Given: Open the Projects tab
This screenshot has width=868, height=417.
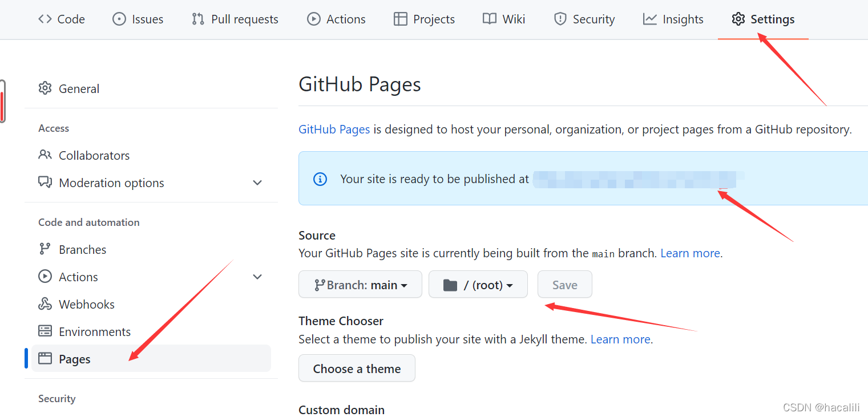Looking at the screenshot, I should pos(424,19).
